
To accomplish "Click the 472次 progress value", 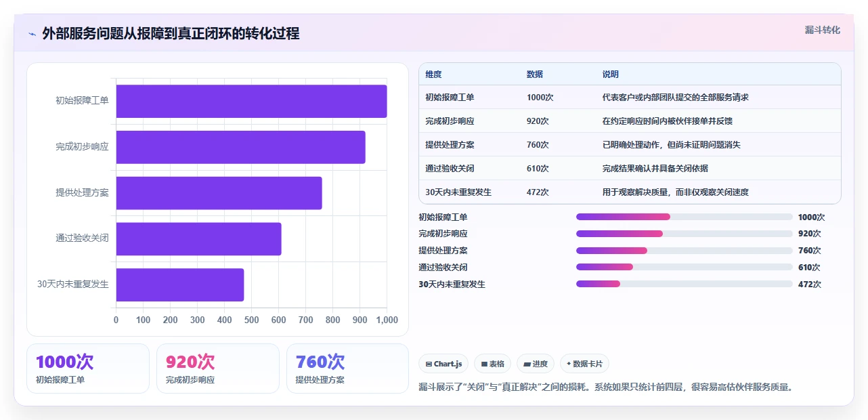I will pyautogui.click(x=809, y=285).
